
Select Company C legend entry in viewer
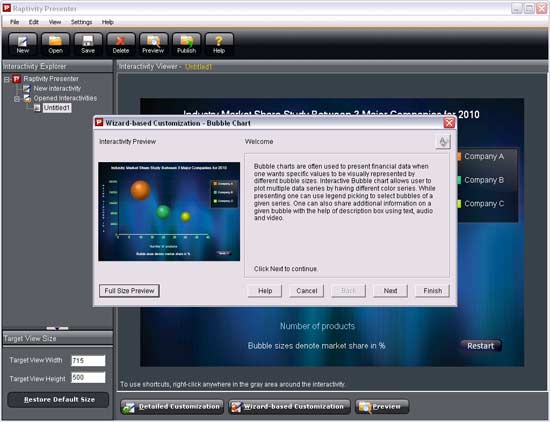pyautogui.click(x=481, y=203)
